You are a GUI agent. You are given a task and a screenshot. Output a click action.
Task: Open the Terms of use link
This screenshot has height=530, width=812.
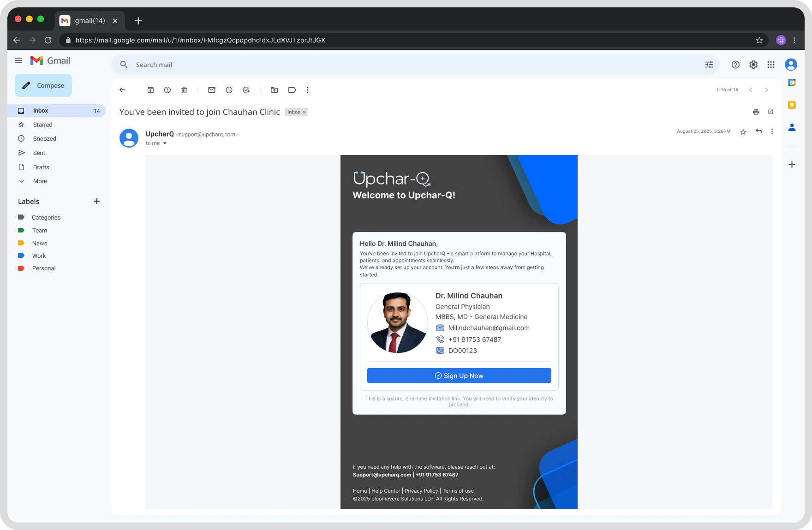(458, 491)
